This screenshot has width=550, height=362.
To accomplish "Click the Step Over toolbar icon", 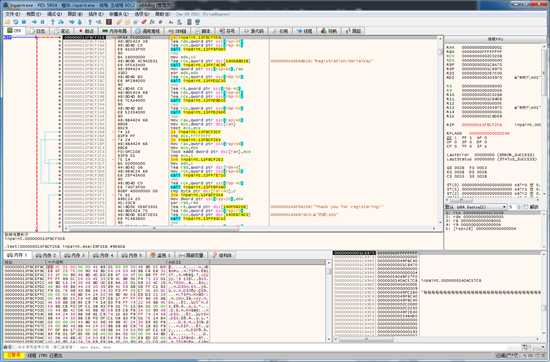I will coord(61,22).
